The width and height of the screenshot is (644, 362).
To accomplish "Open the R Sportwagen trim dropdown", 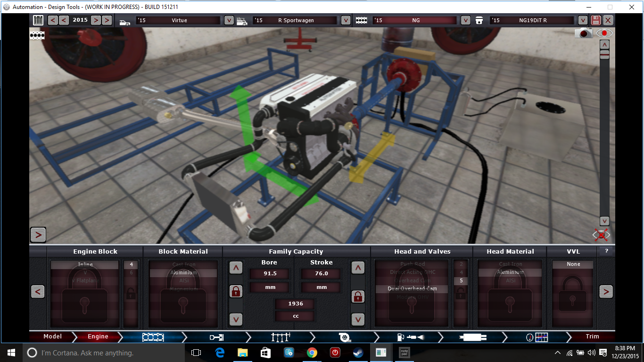I will point(346,20).
